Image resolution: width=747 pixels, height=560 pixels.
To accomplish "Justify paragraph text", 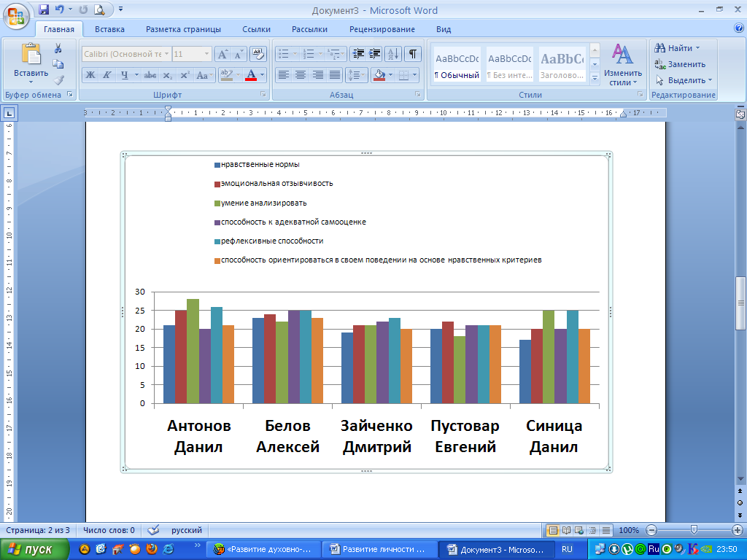I will [x=335, y=75].
